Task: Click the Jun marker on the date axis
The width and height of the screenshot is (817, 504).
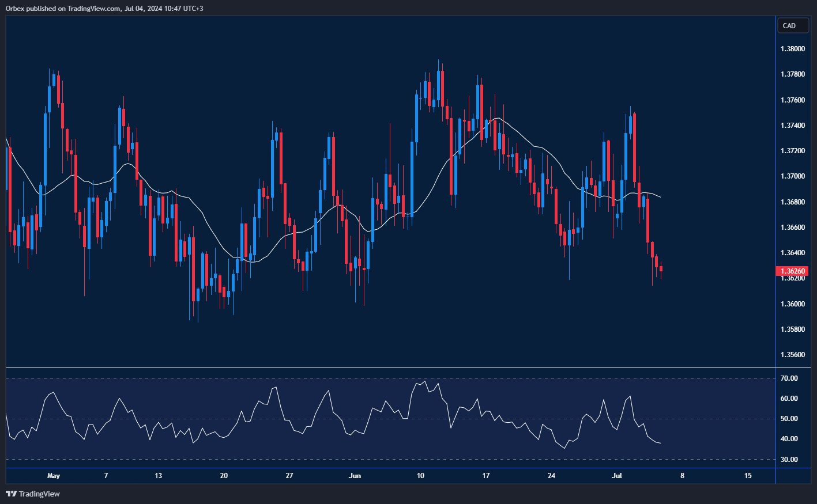Action: pos(355,476)
